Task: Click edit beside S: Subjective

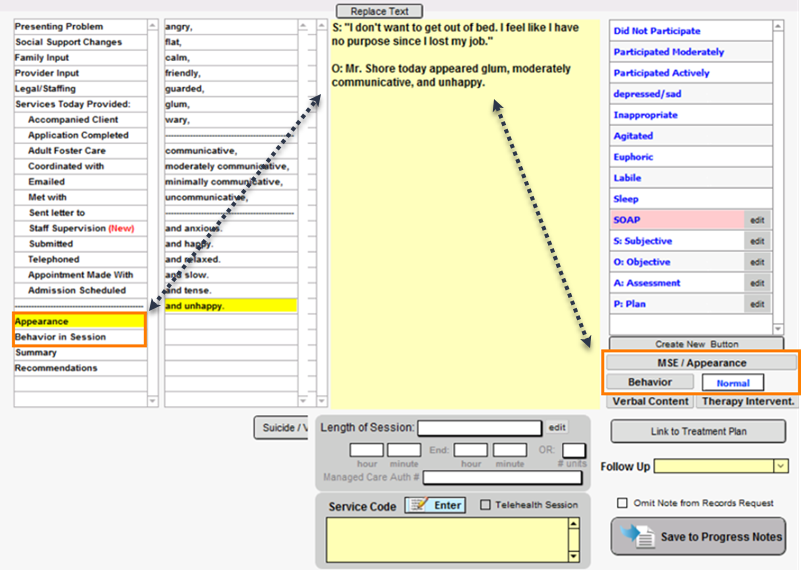Action: (x=757, y=241)
